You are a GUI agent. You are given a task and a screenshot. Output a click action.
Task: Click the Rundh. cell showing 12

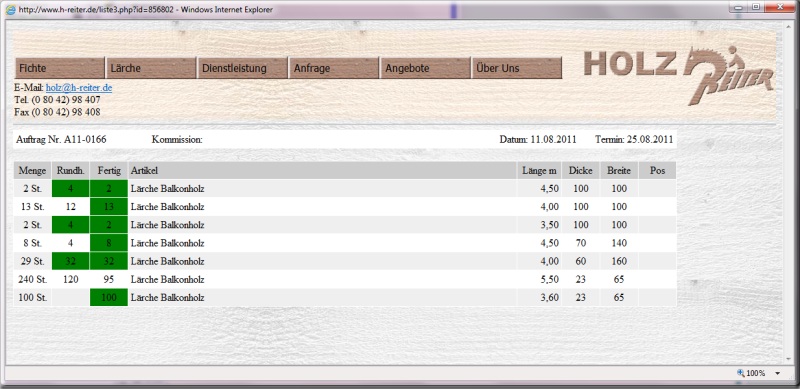[70, 207]
